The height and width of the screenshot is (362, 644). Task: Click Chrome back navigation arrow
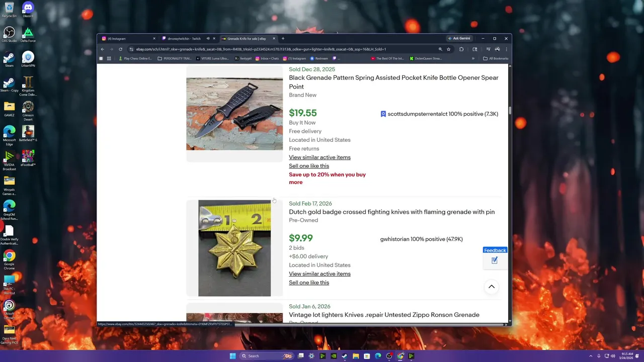[102, 49]
